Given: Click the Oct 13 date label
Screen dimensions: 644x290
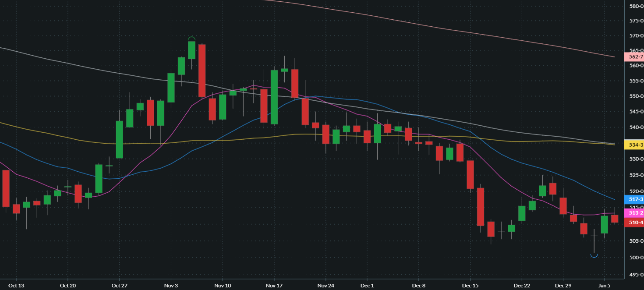Looking at the screenshot, I should coord(16,285).
